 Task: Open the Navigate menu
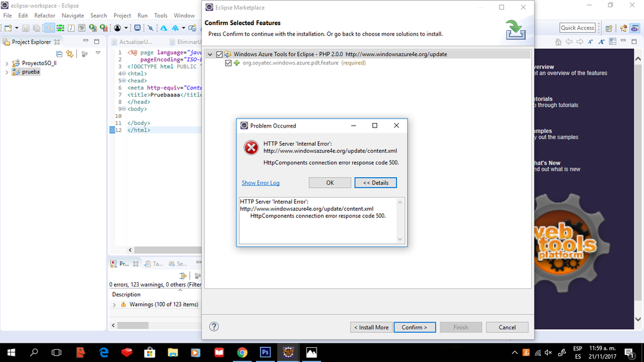coord(73,15)
